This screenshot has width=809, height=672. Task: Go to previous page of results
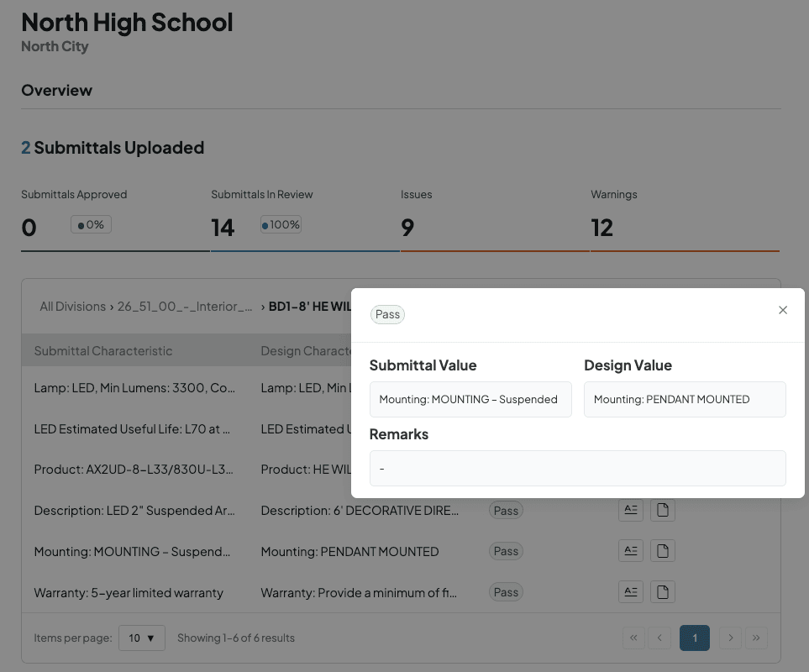point(659,638)
